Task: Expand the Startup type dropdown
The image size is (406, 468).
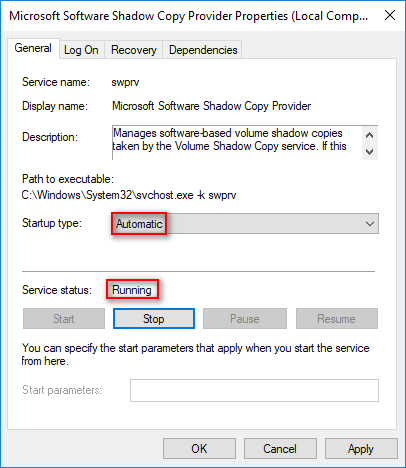Action: coord(245,224)
